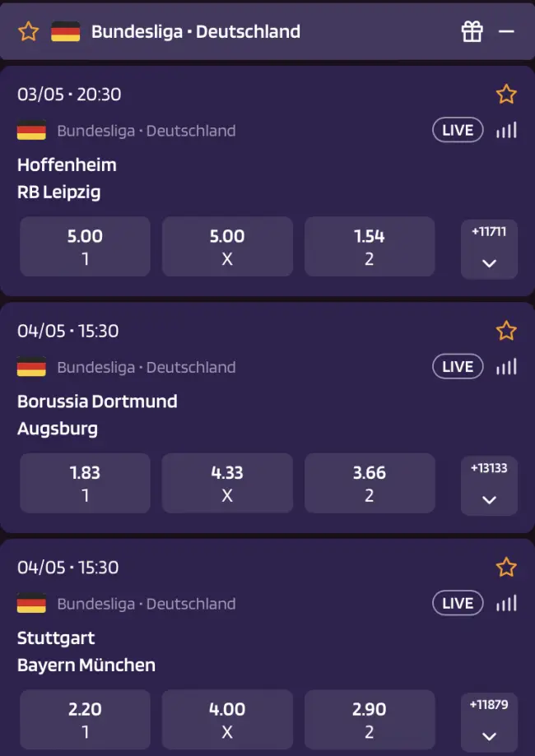Image resolution: width=535 pixels, height=756 pixels.
Task: Favorite the Bundesliga league header star
Action: pos(29,32)
